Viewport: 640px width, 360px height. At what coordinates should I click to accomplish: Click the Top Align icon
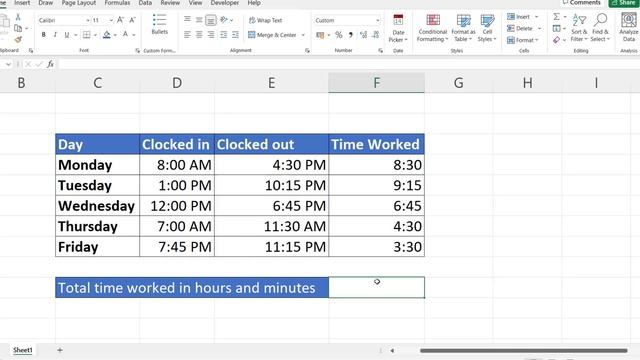(x=187, y=20)
